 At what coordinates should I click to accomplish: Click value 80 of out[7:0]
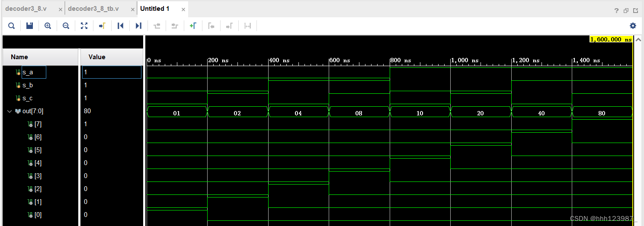tap(87, 111)
